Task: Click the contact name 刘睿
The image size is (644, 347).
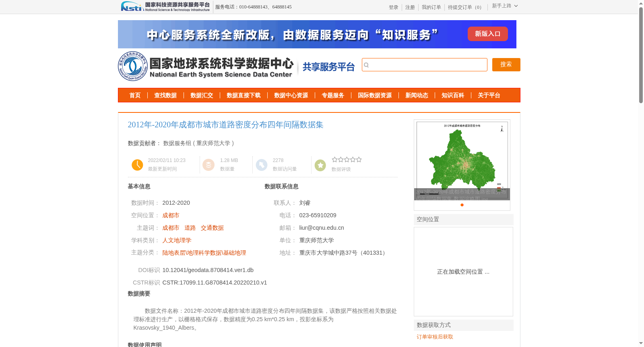Action: (x=305, y=203)
